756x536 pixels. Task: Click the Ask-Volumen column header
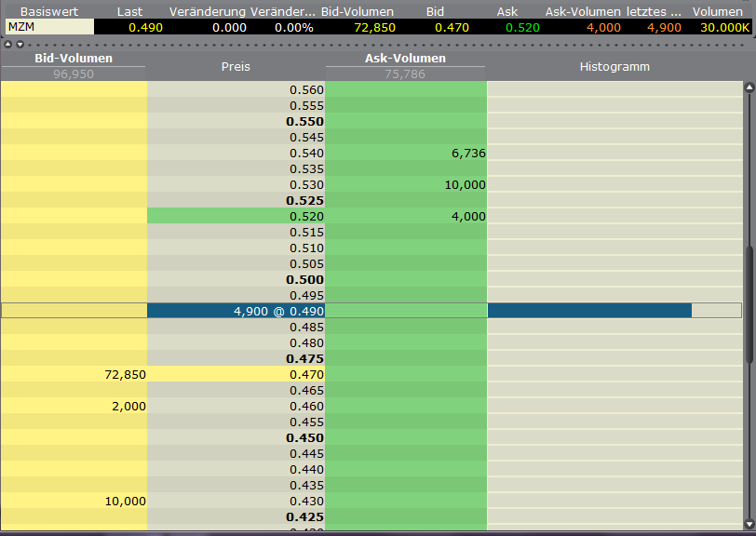point(405,59)
